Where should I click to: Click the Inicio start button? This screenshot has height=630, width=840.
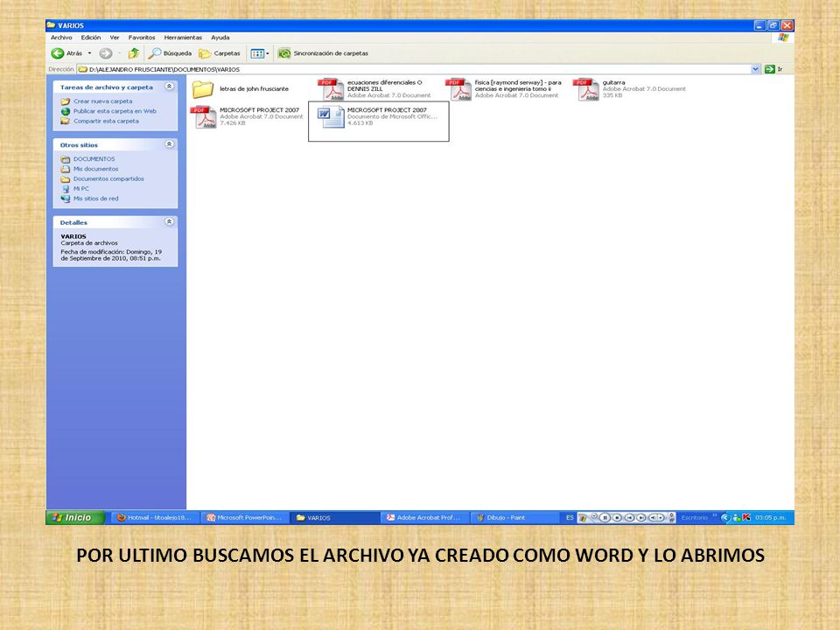[75, 517]
